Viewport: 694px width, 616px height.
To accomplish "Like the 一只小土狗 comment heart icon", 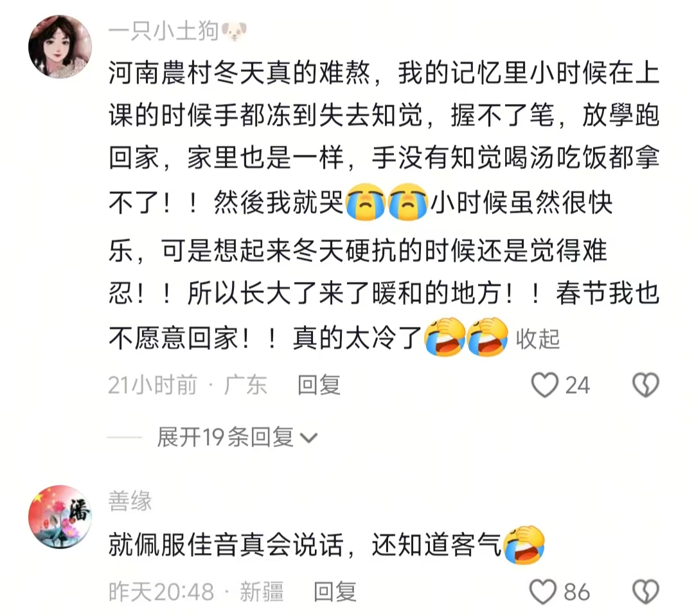I will pyautogui.click(x=544, y=385).
